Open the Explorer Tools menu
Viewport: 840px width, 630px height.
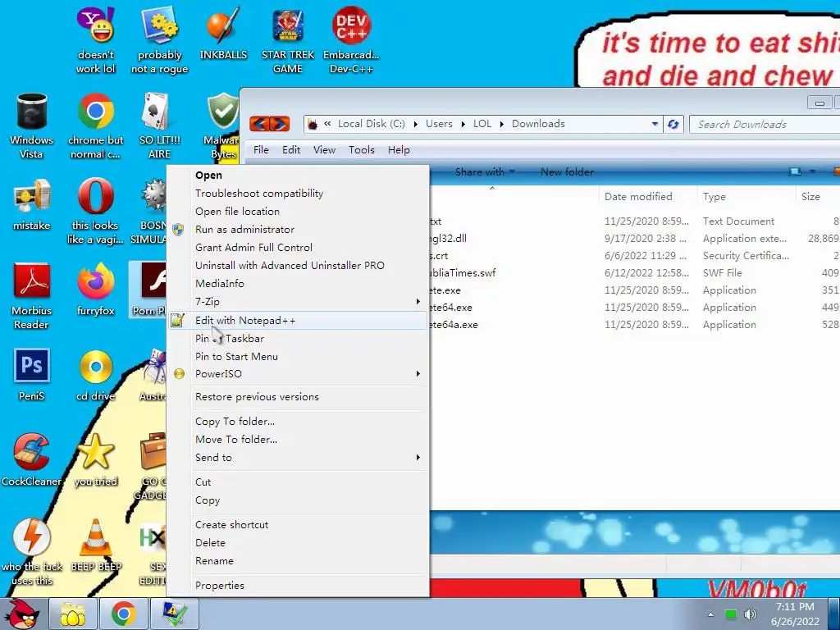[x=362, y=150]
